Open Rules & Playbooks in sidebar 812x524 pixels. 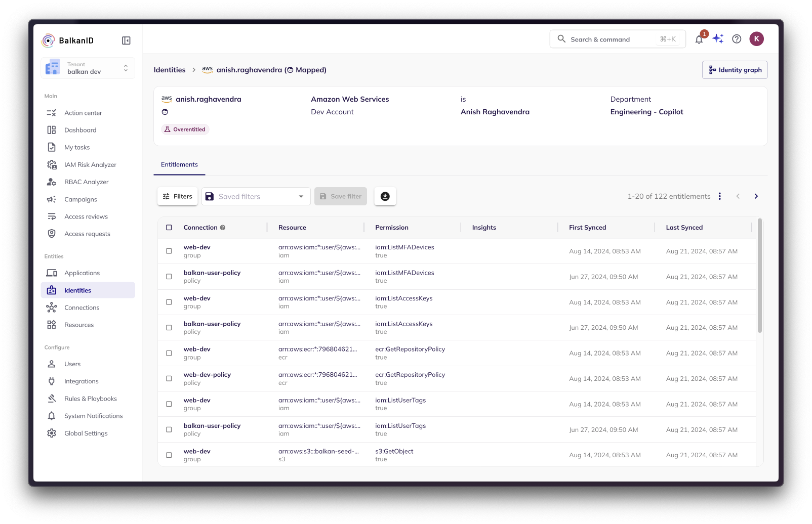click(x=88, y=399)
